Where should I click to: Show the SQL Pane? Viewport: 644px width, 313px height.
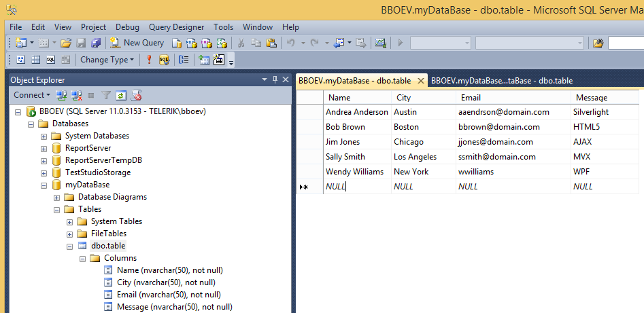[51, 60]
